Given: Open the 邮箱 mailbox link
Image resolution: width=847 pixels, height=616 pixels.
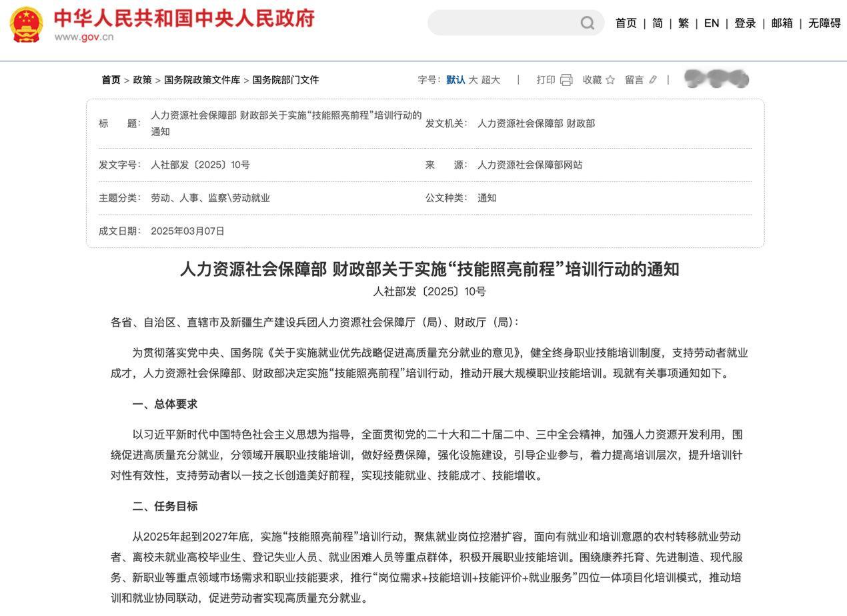Looking at the screenshot, I should tap(782, 23).
